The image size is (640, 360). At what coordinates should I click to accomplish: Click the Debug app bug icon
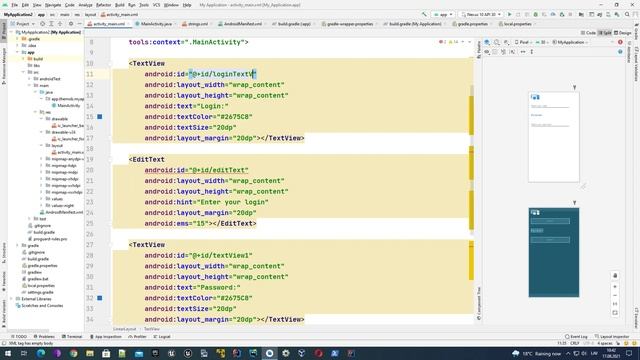[x=536, y=14]
